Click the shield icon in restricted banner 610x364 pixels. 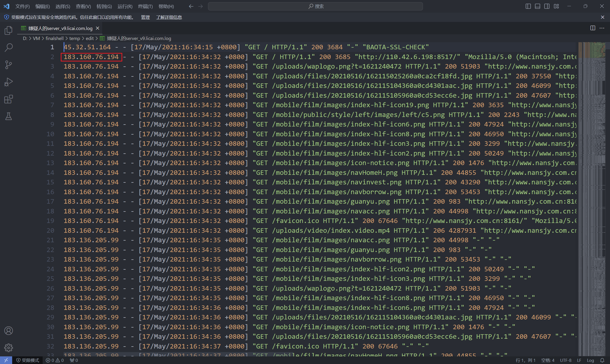[7, 17]
